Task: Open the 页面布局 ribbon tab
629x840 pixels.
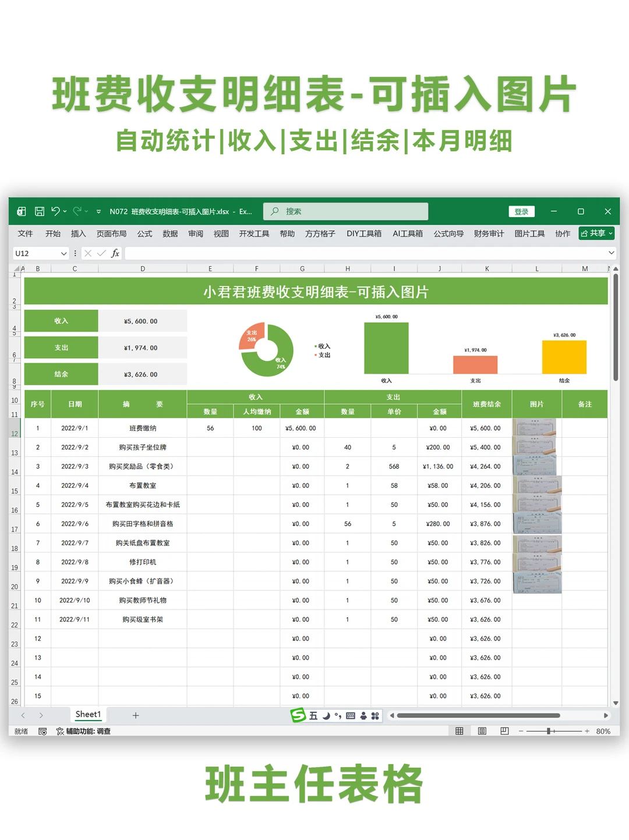Action: [111, 233]
